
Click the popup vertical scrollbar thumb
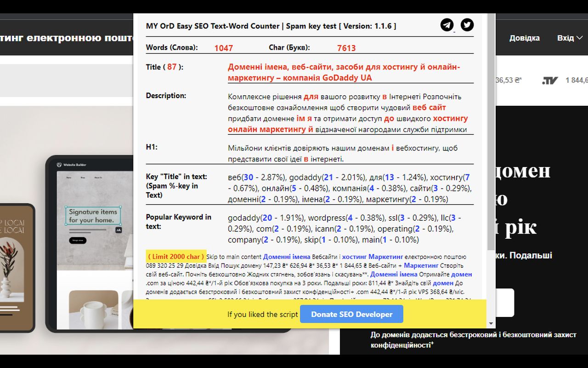(491, 131)
